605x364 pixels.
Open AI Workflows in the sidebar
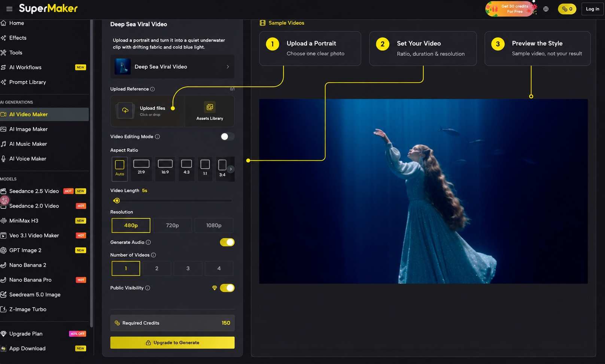(x=25, y=67)
